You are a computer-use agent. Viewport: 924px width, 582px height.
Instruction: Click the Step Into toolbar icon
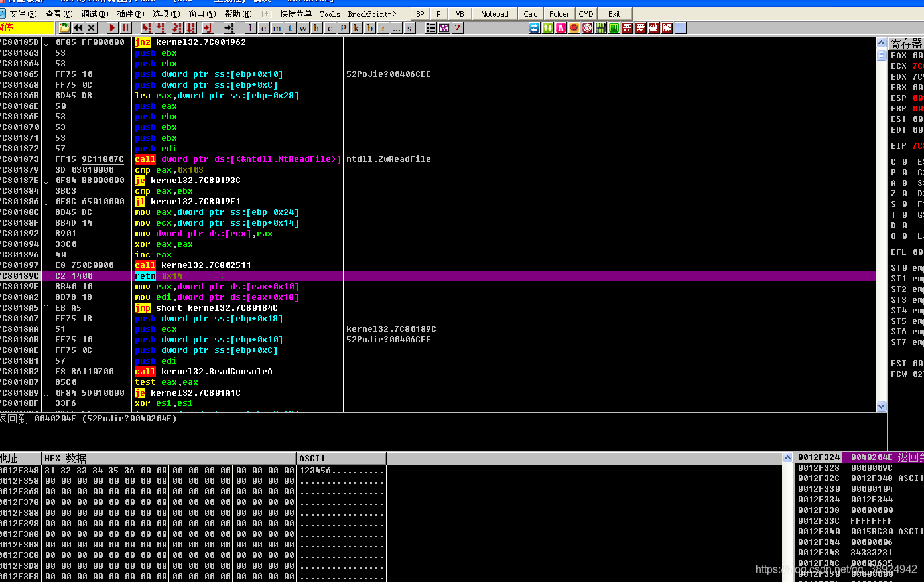[x=146, y=27]
